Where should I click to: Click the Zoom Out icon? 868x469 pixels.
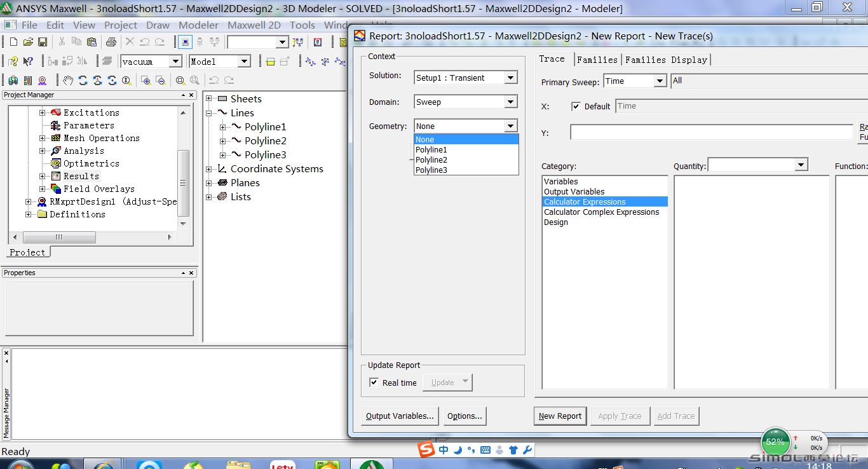[160, 81]
